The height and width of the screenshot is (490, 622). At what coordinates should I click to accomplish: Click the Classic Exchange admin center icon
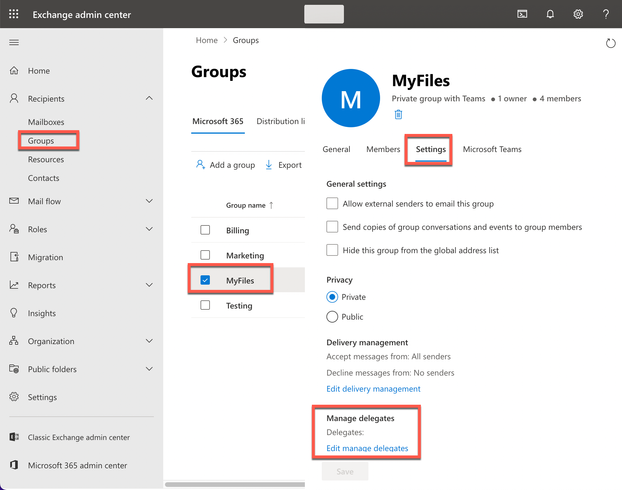pos(14,437)
